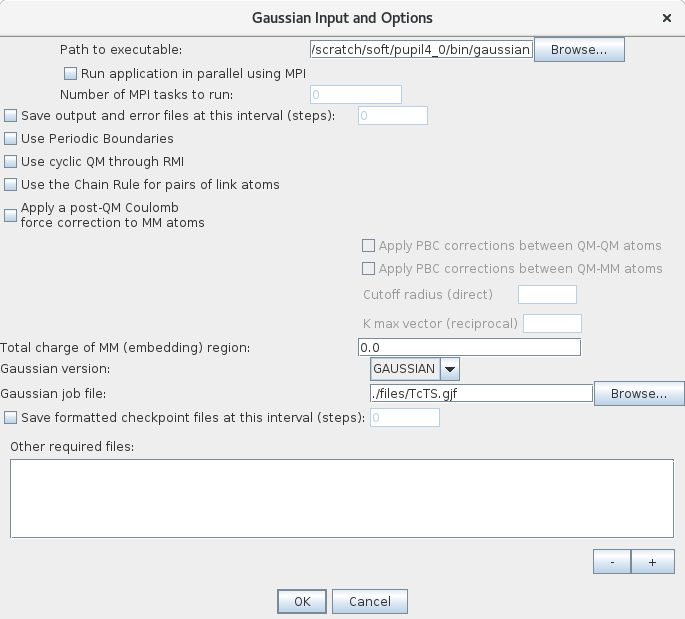Screen dimensions: 685x619
Task: Enable Save formatted checkpoint files option
Action: click(11, 417)
